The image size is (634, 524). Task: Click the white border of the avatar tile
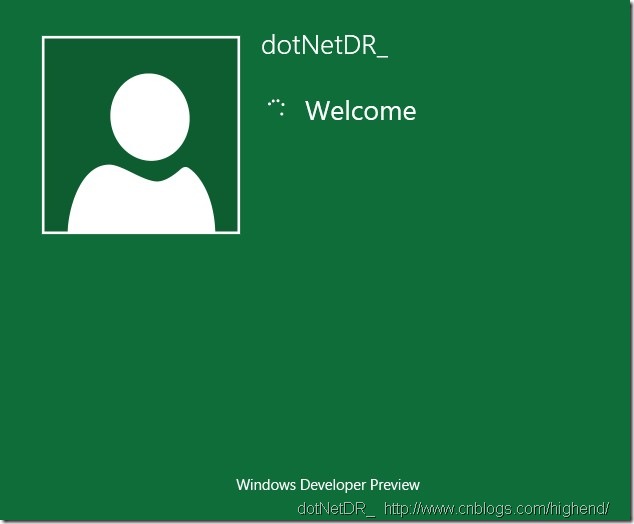(x=141, y=38)
